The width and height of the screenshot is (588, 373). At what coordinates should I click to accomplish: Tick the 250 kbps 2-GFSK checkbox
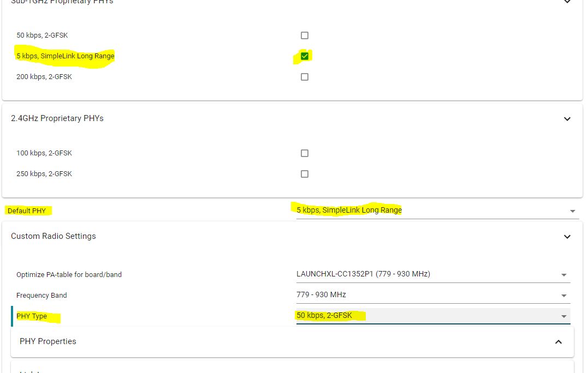click(305, 174)
